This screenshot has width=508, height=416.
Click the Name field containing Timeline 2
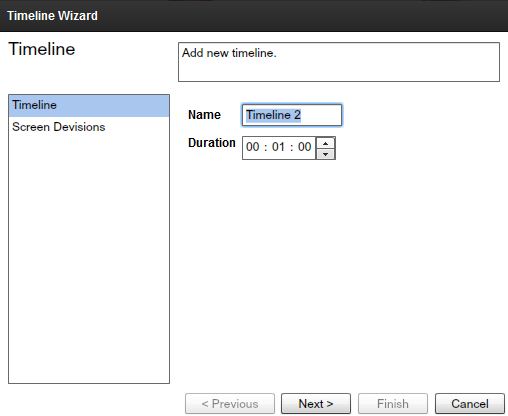coord(292,115)
